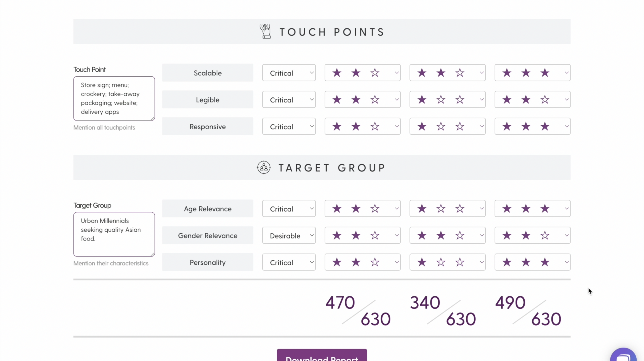Open Legible priority dropdown
This screenshot has height=361, width=644.
click(289, 100)
